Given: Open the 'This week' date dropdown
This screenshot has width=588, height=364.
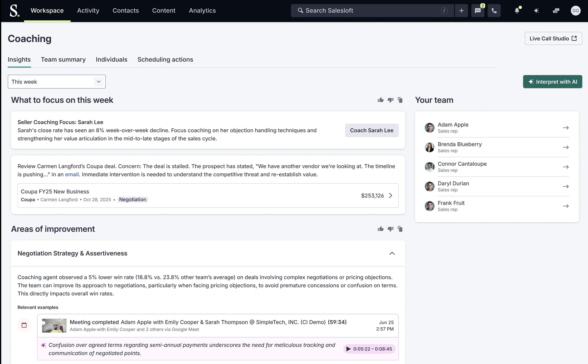Looking at the screenshot, I should pos(57,82).
